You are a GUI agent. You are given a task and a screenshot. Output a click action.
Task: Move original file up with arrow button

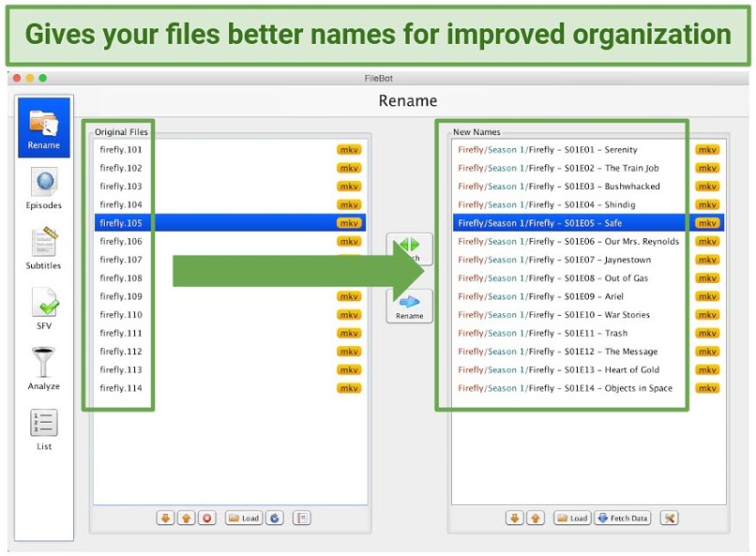[186, 518]
